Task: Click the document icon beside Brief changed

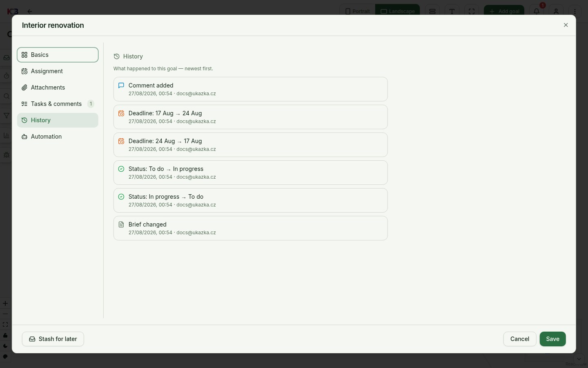Action: click(121, 224)
